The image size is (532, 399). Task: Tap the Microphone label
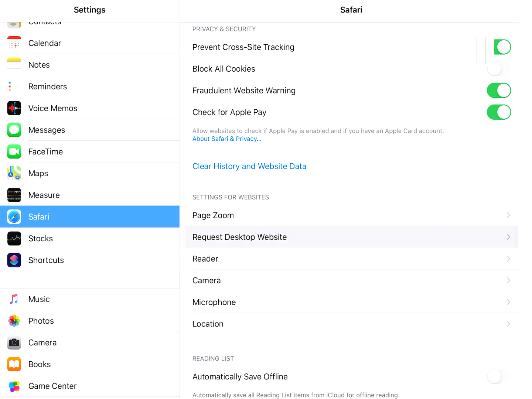point(214,302)
